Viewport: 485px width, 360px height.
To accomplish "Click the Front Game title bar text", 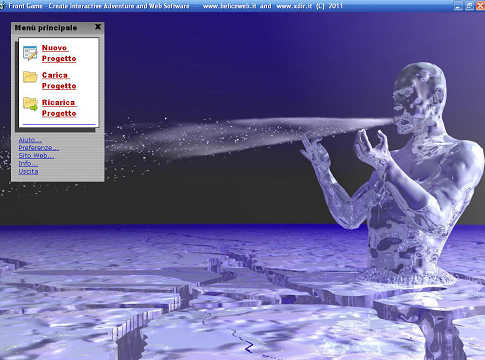I will (176, 6).
